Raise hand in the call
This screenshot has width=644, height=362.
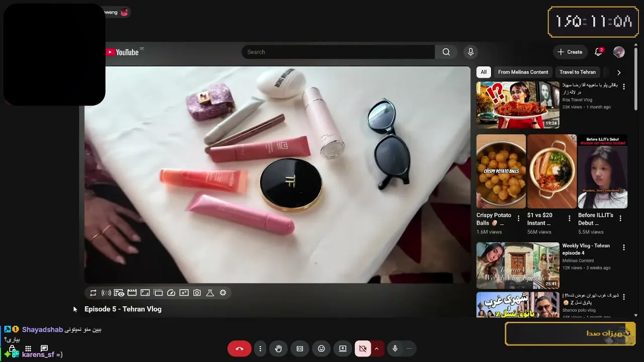[x=278, y=348]
